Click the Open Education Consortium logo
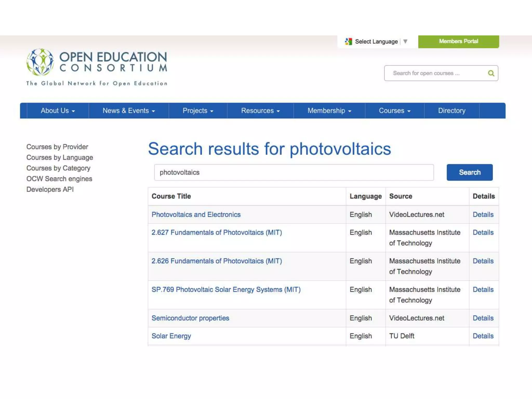The height and width of the screenshot is (399, 532). [96, 67]
